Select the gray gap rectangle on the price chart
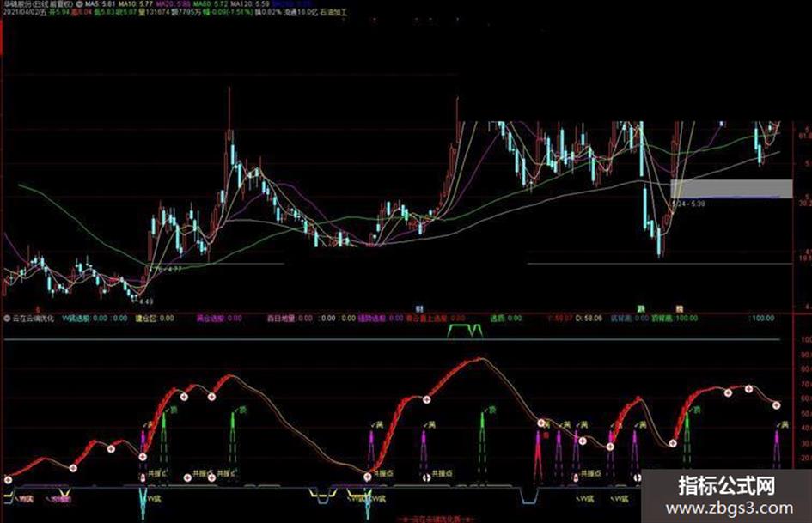This screenshot has width=812, height=523. pos(731,188)
